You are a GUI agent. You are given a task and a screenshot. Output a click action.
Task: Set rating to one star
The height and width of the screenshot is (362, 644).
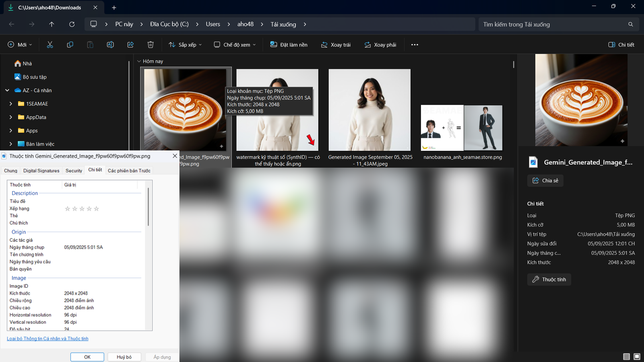tap(68, 208)
